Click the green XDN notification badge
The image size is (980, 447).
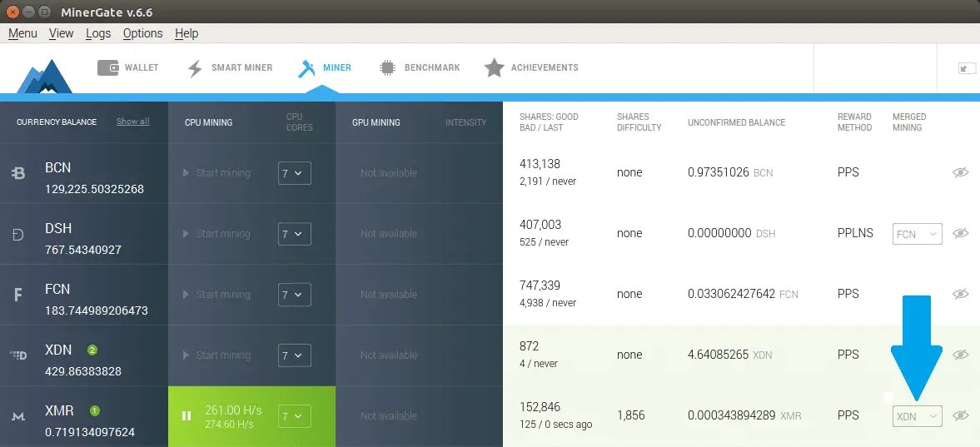(x=93, y=350)
